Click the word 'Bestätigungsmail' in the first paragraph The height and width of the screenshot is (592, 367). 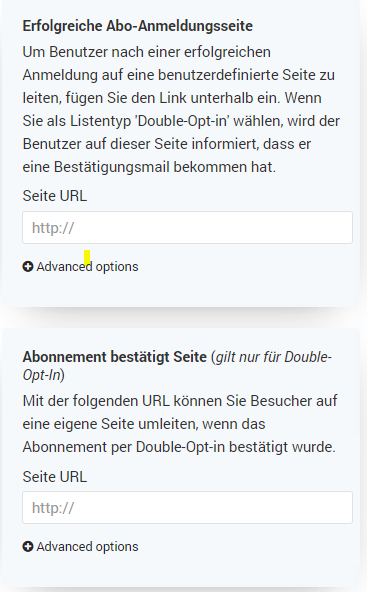click(x=112, y=167)
